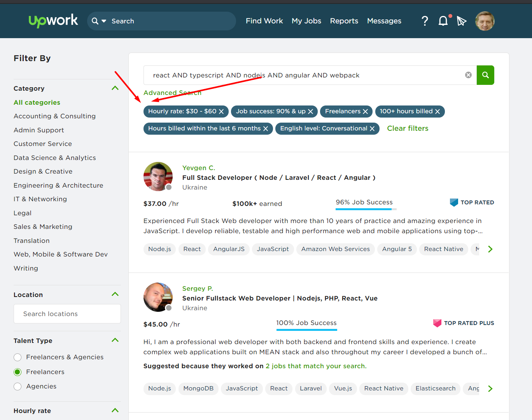Click the Search locations field
532x420 pixels.
pyautogui.click(x=67, y=314)
